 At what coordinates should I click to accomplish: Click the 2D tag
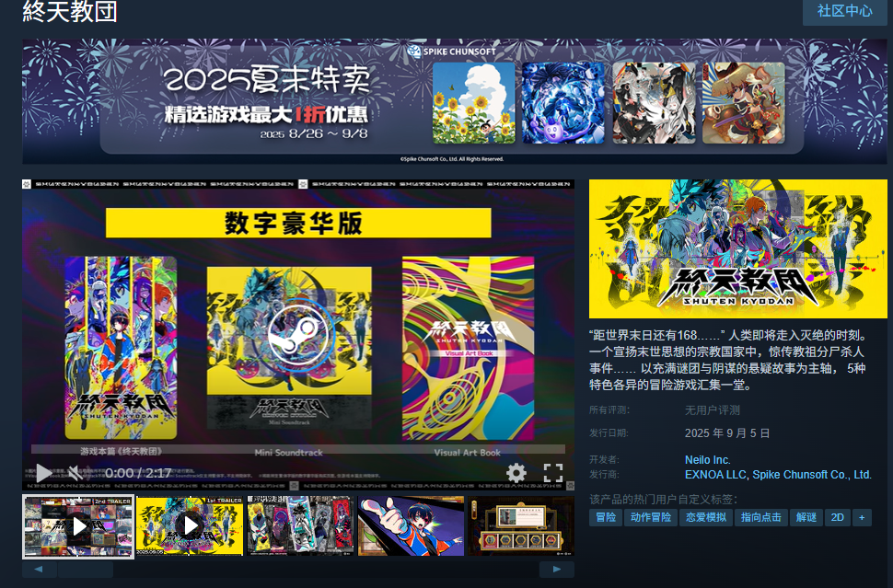click(x=837, y=517)
